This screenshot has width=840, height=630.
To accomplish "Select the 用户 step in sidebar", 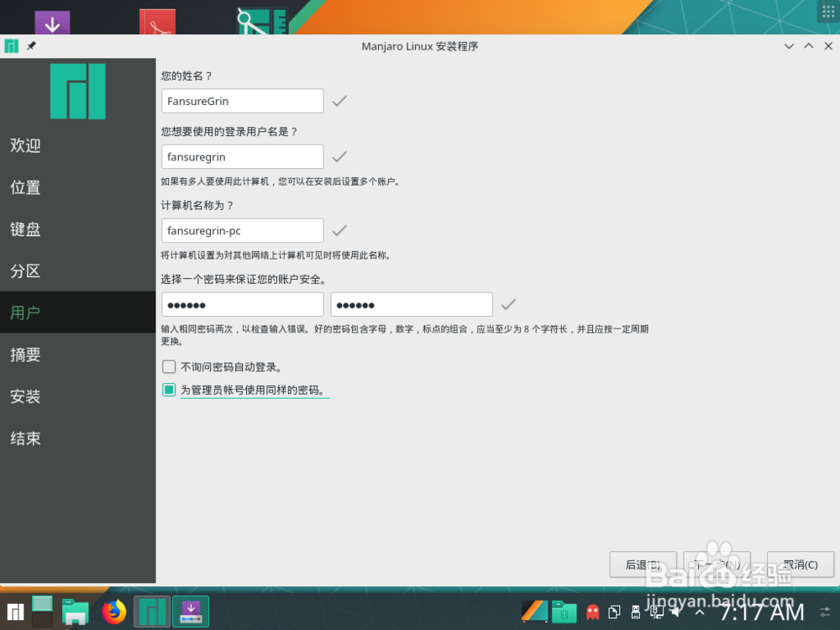I will coord(77,312).
